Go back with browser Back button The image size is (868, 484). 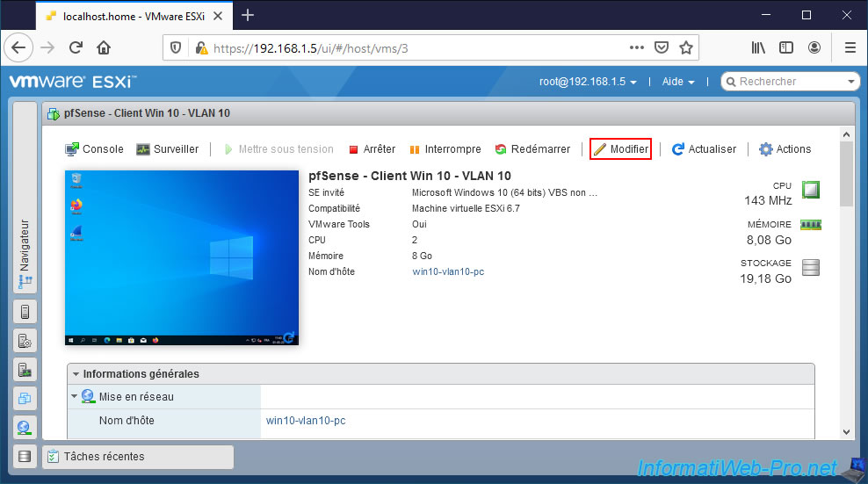click(18, 47)
